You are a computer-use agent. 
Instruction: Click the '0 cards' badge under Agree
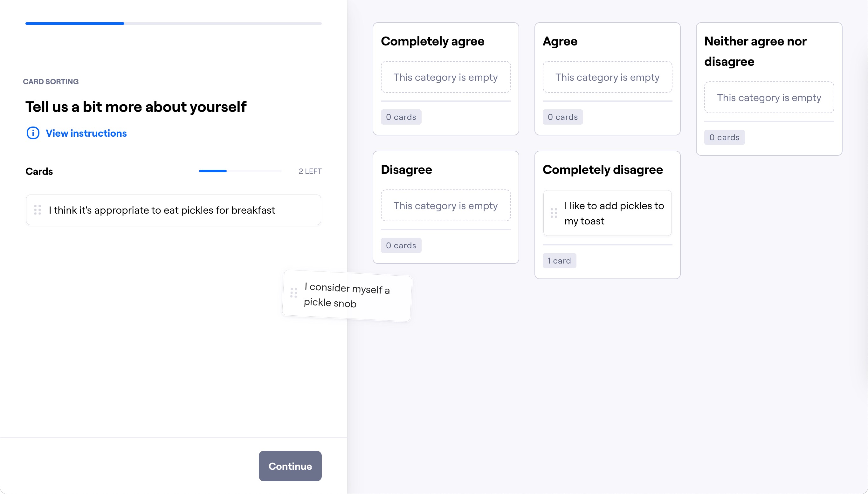pos(562,117)
